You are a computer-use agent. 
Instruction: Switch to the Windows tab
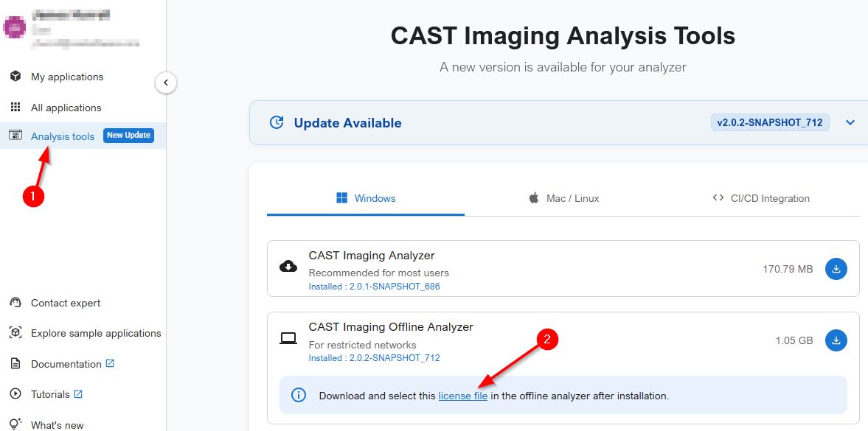coord(366,198)
